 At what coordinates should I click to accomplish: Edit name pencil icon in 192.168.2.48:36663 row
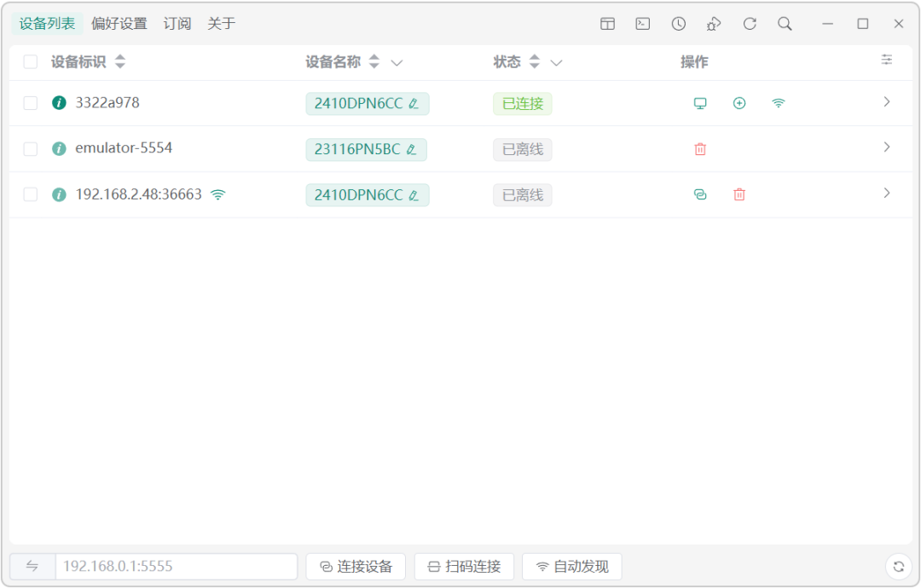pos(414,195)
